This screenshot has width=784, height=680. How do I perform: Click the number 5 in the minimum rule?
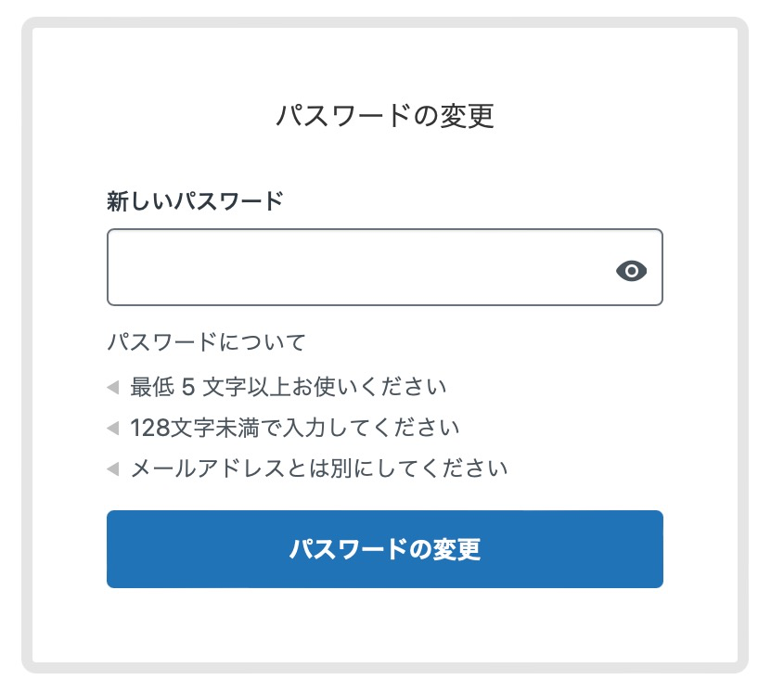(188, 388)
